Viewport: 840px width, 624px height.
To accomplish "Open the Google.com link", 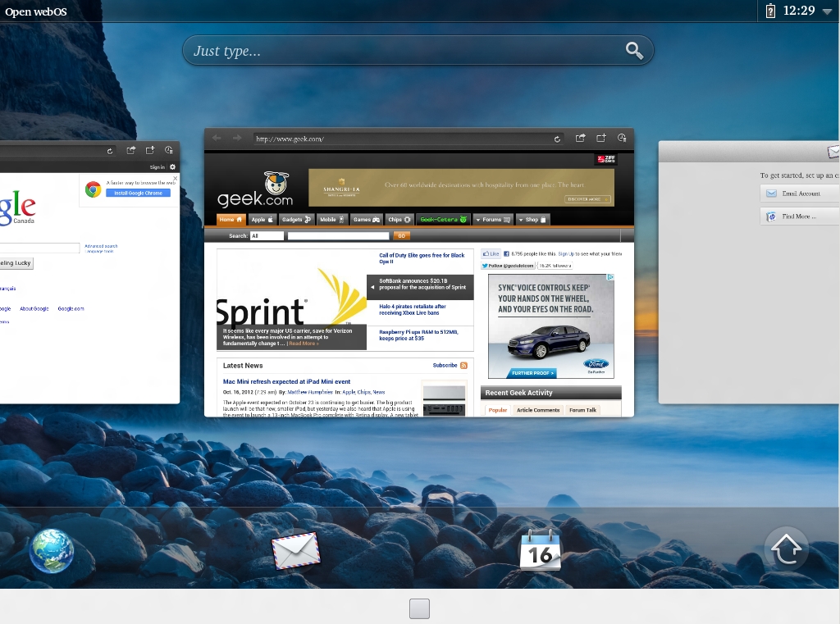I will coord(71,308).
